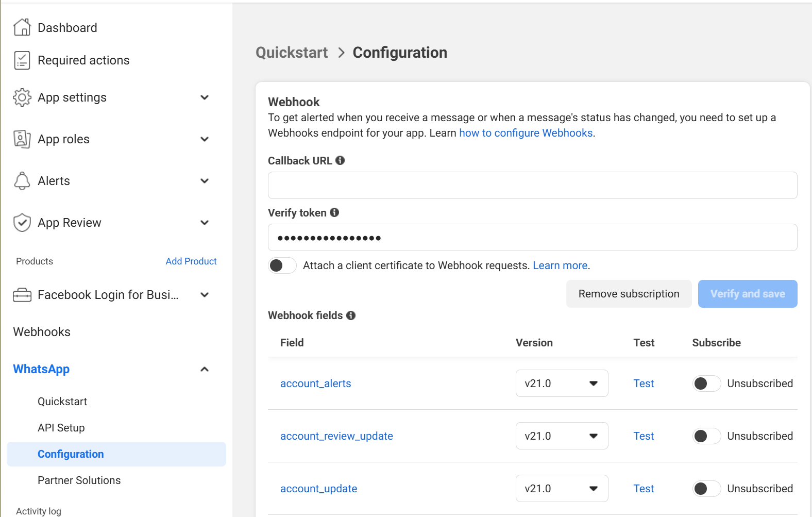The width and height of the screenshot is (812, 517).
Task: Open API Setup under WhatsApp
Action: [61, 428]
